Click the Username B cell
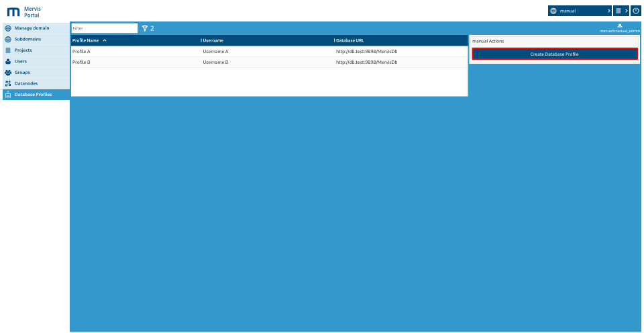The width and height of the screenshot is (644, 333). [215, 62]
